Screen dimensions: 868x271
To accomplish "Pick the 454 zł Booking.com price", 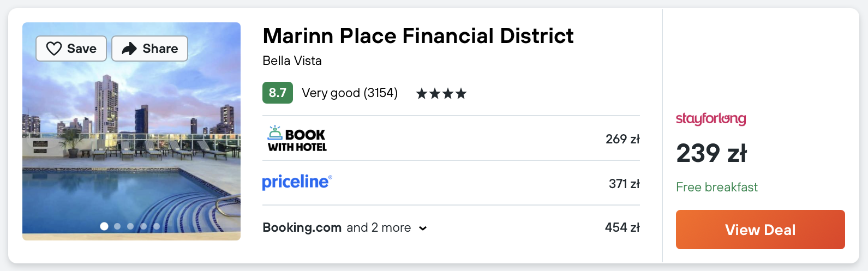I will tap(622, 227).
